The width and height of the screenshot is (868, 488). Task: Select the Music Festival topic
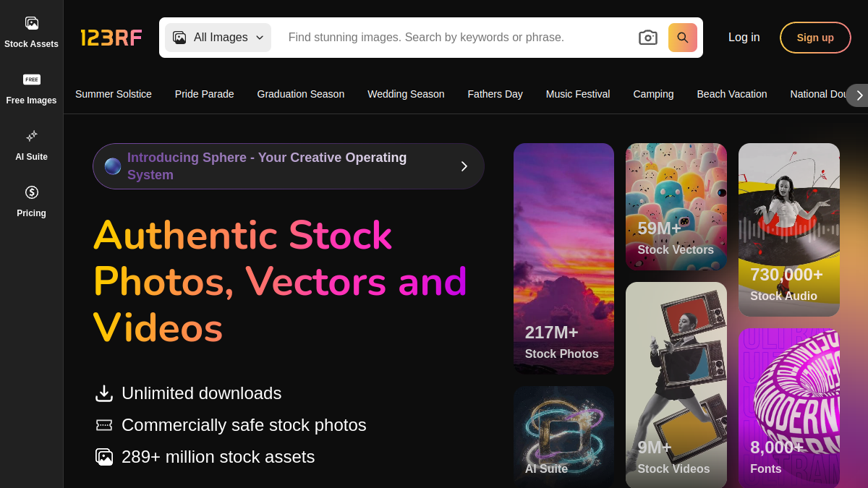[x=578, y=94]
